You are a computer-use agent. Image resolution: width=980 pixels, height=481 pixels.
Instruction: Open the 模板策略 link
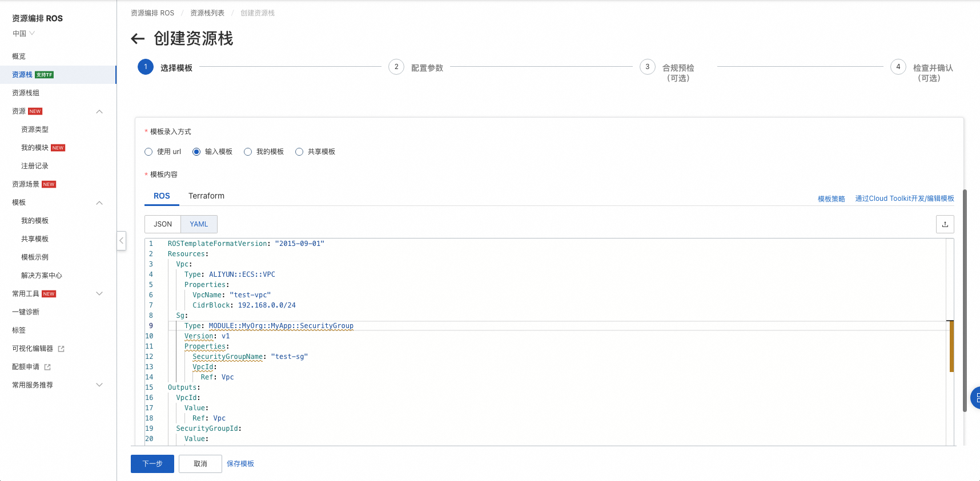click(x=832, y=199)
